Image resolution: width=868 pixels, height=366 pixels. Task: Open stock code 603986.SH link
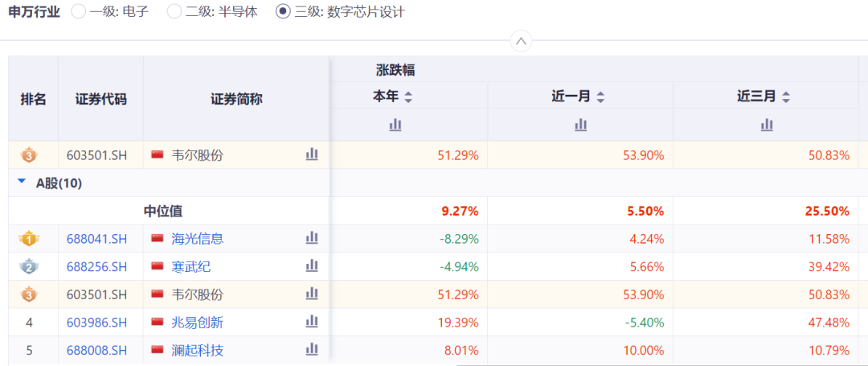point(97,323)
